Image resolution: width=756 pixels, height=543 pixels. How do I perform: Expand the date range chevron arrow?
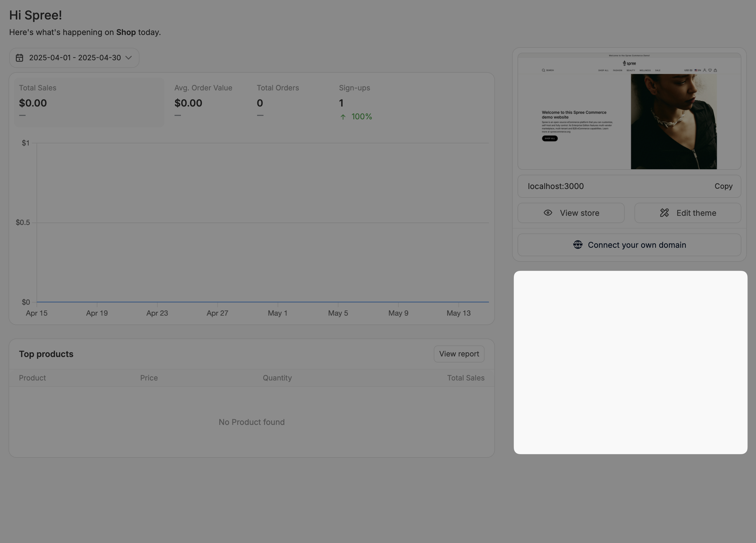coord(129,58)
